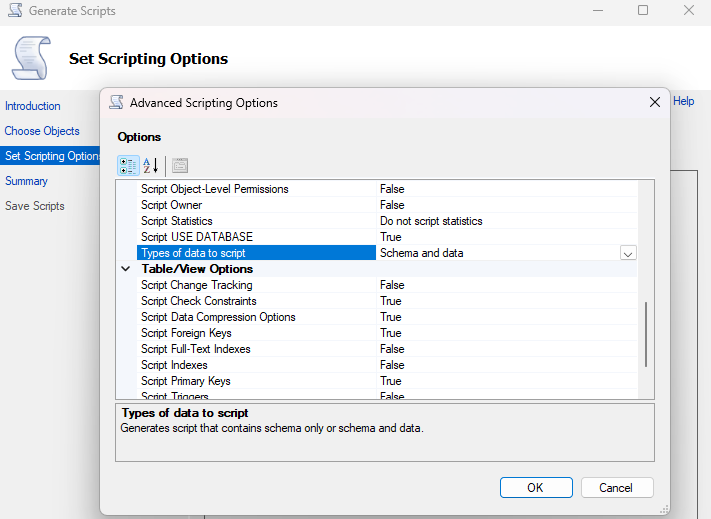This screenshot has height=519, width=711.
Task: Go to the Choose Objects step
Action: pos(42,131)
